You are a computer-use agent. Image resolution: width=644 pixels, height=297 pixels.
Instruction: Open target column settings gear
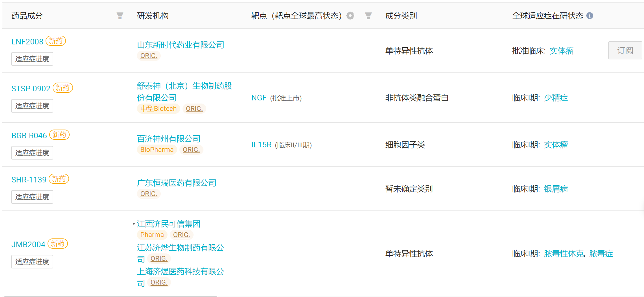(x=350, y=16)
